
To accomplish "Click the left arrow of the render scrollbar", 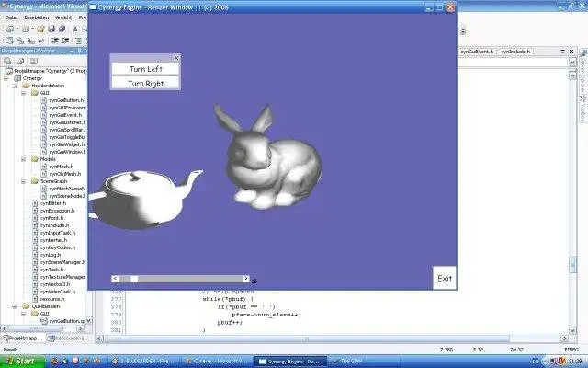I will 115,279.
